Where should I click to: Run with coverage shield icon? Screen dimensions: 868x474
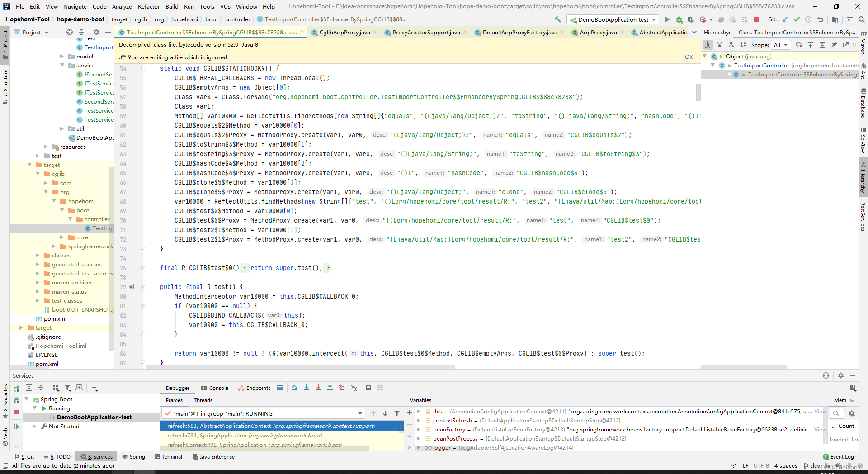point(691,19)
